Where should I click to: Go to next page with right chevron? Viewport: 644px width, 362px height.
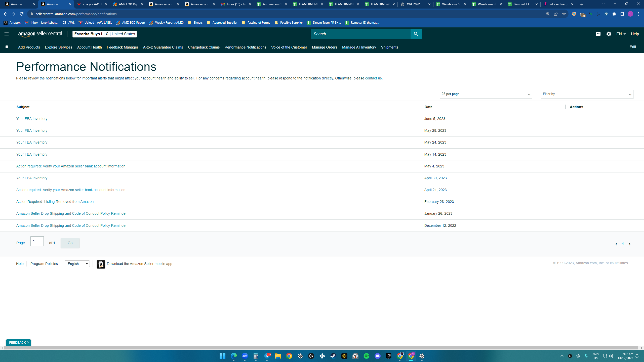tap(630, 244)
